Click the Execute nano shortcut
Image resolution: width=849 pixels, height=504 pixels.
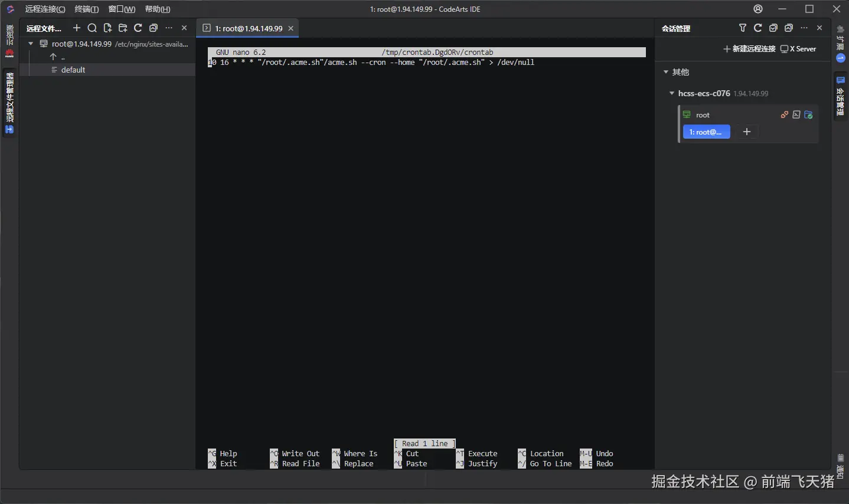(x=477, y=453)
